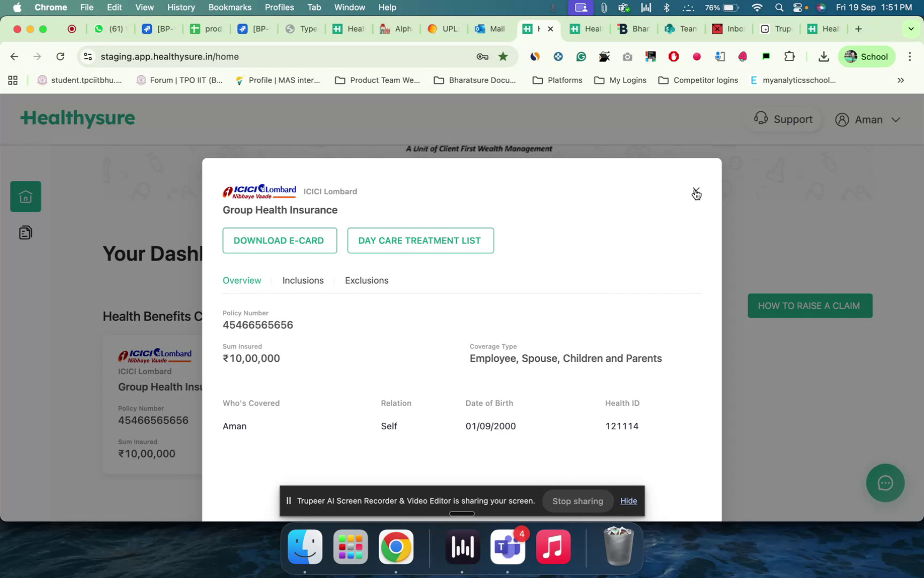Click HOW TO RAISE A CLAIM button

point(809,306)
